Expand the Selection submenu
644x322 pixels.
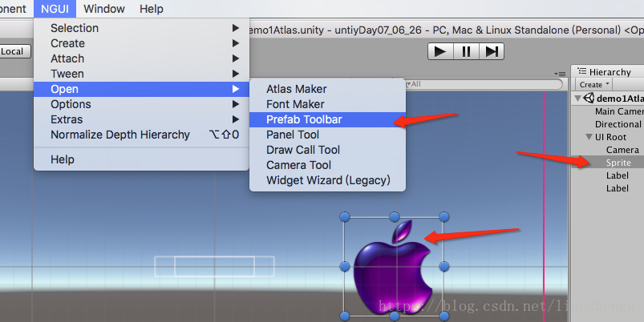click(x=141, y=28)
